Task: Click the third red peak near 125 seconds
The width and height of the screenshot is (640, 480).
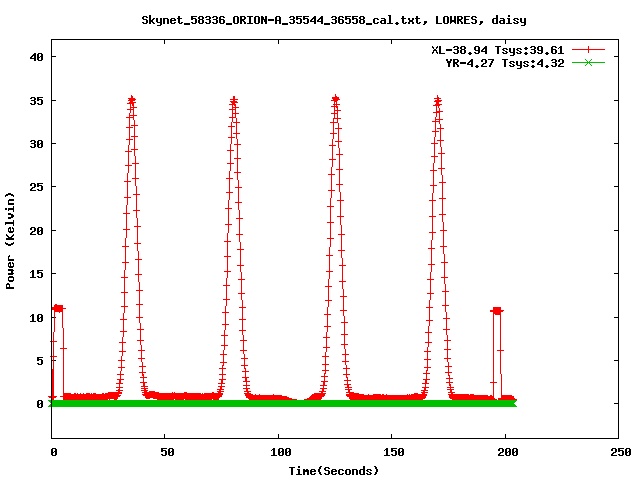Action: tap(336, 99)
